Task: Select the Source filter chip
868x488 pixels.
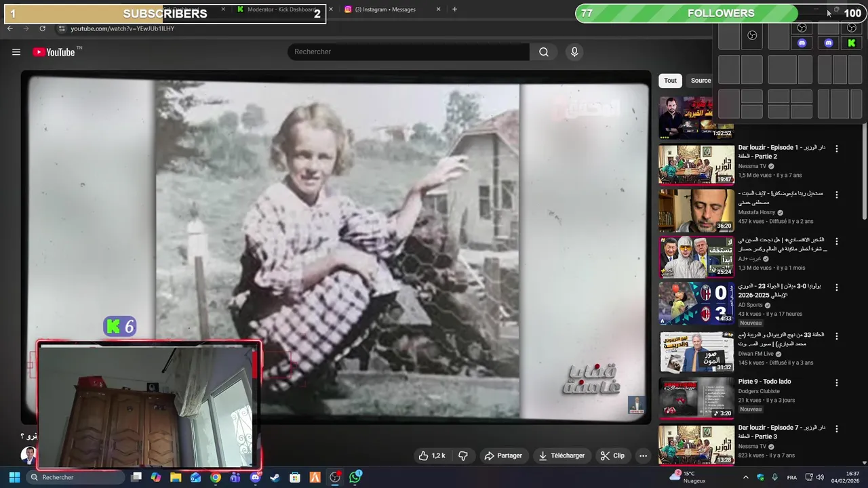Action: pyautogui.click(x=701, y=81)
